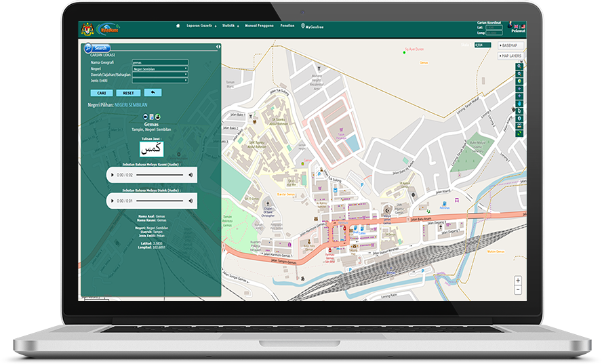Play the Bahasa Melayu Rasmi audio
602x364 pixels.
tap(112, 175)
